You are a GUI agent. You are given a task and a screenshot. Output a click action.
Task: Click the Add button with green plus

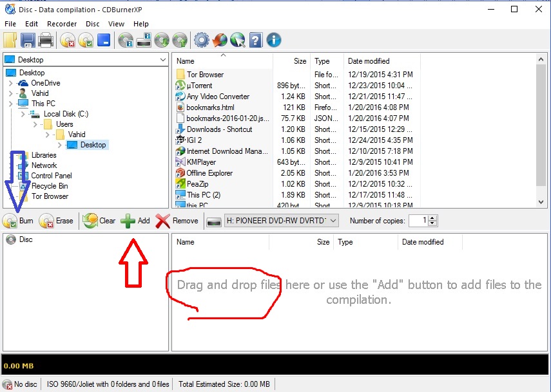tap(135, 221)
